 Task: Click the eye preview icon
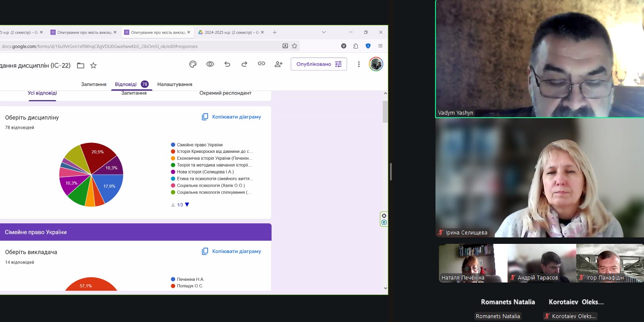[210, 64]
